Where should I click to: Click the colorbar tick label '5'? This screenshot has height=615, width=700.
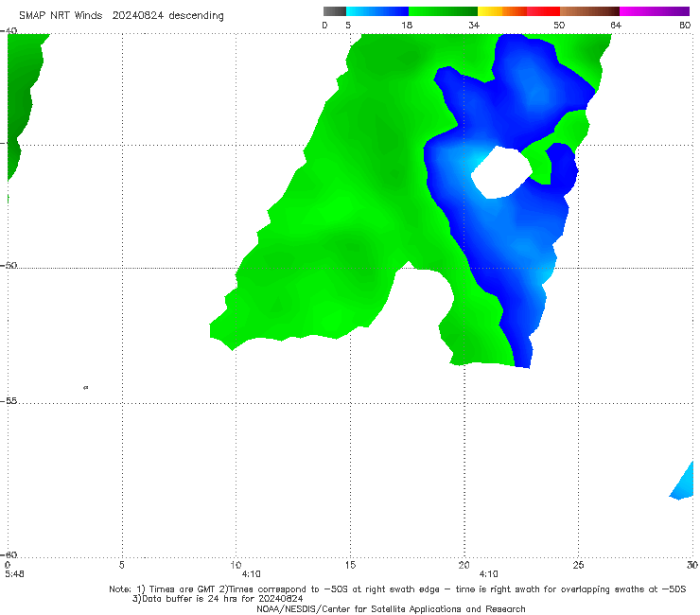[348, 25]
